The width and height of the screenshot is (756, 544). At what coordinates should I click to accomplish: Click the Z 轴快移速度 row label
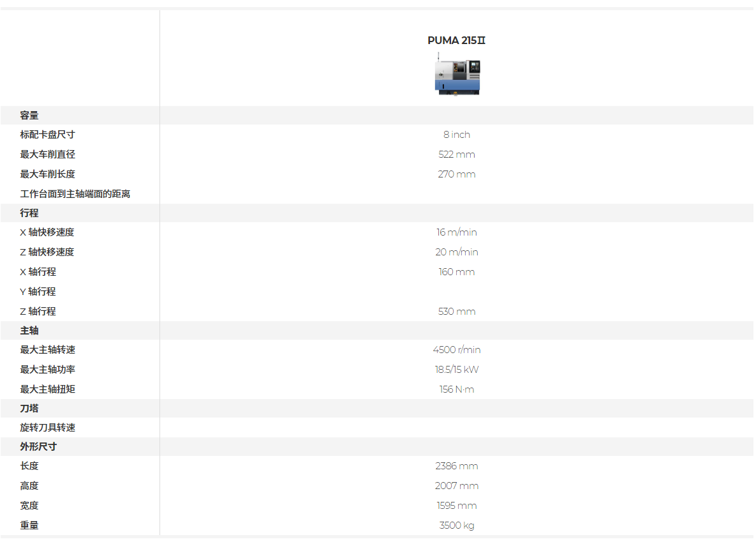point(47,252)
